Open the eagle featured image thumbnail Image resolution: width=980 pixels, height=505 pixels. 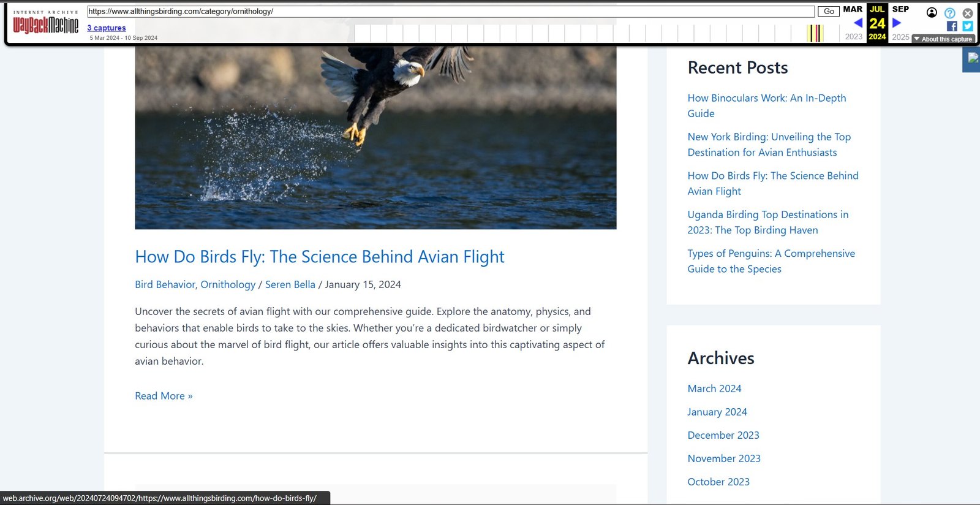click(x=375, y=138)
